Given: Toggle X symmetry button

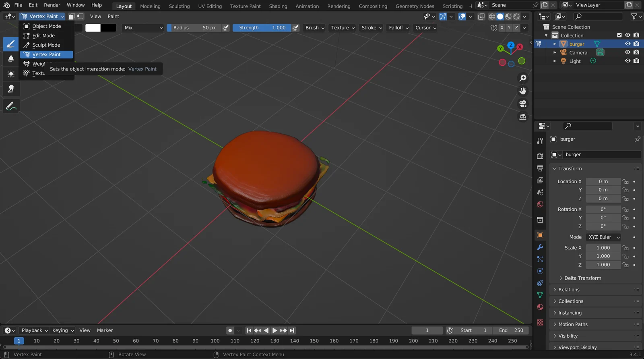Looking at the screenshot, I should click(x=502, y=28).
